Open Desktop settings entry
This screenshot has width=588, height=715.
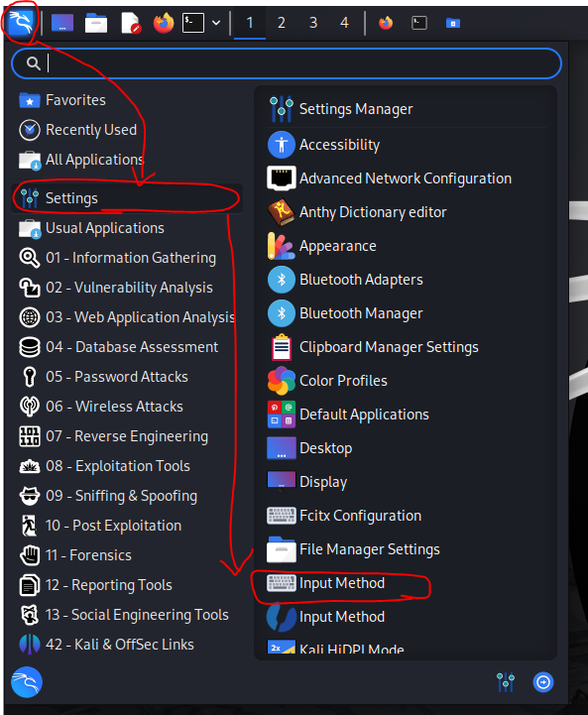[x=406, y=448]
